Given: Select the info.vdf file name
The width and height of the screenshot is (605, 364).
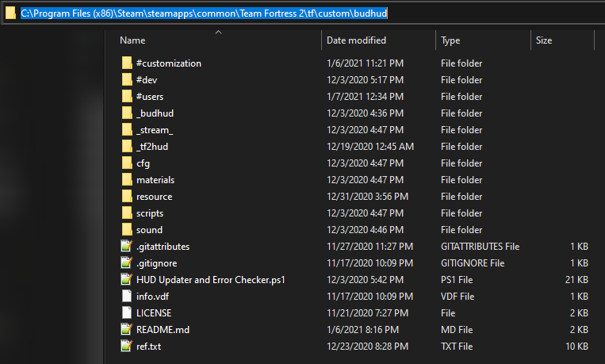Looking at the screenshot, I should pyautogui.click(x=152, y=297).
